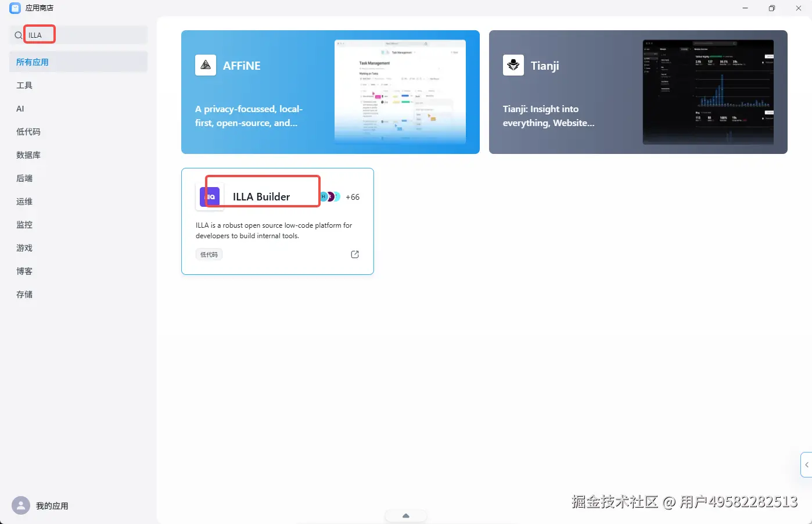Select the 所有应用 category
Screen dimensions: 812x524
(78, 62)
